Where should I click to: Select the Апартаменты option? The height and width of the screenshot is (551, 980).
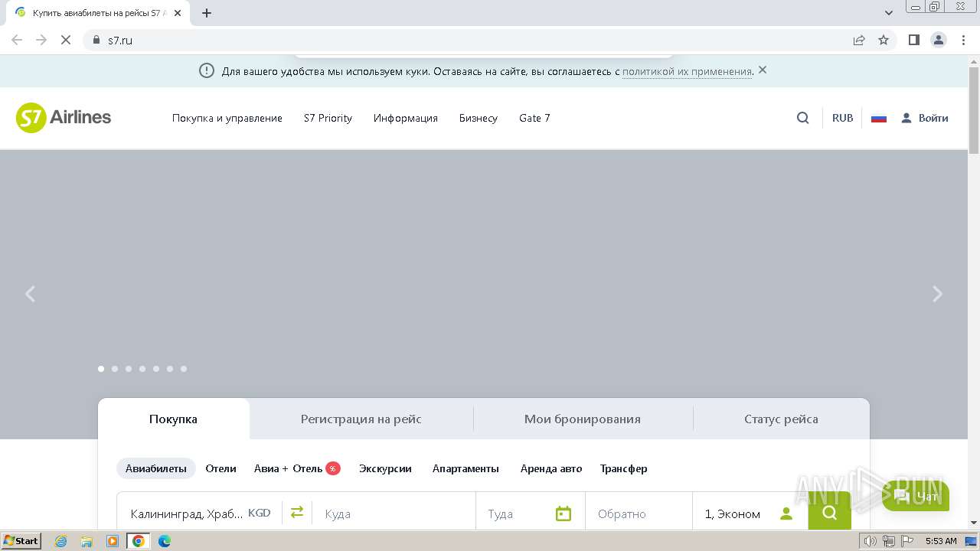[x=465, y=468]
